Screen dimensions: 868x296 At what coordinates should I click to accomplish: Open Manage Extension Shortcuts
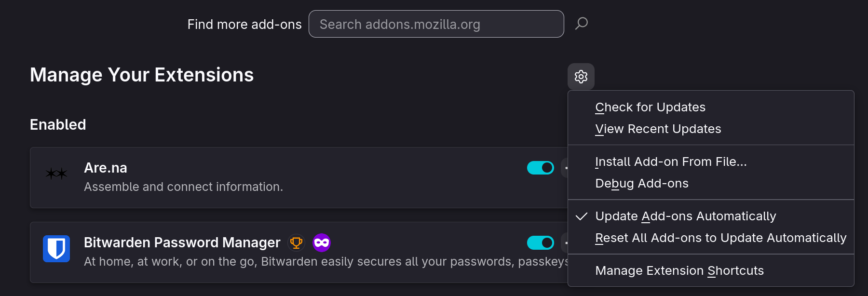[x=679, y=270]
